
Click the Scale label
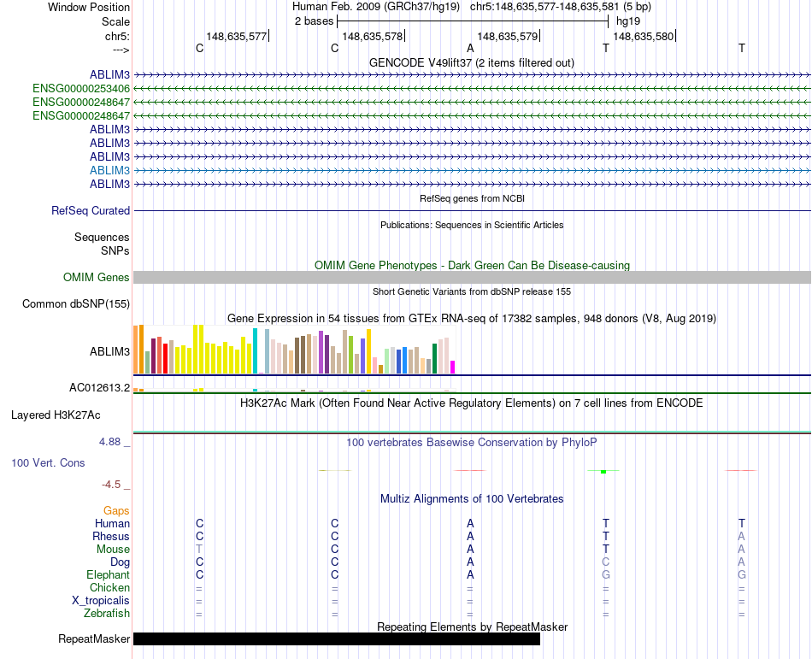pyautogui.click(x=115, y=21)
